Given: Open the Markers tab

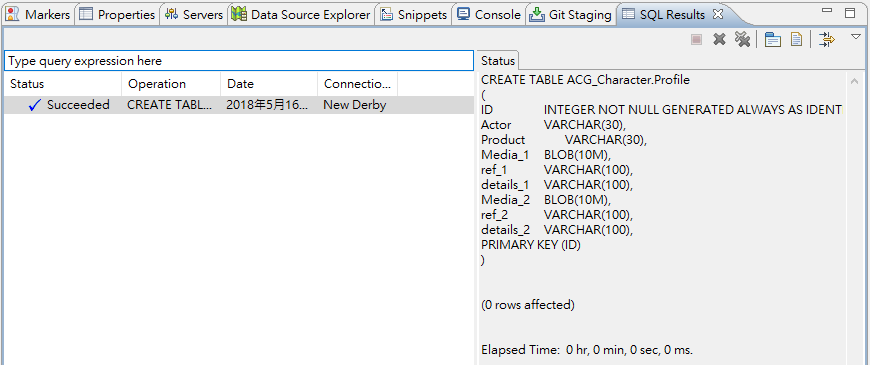Looking at the screenshot, I should pyautogui.click(x=38, y=15).
